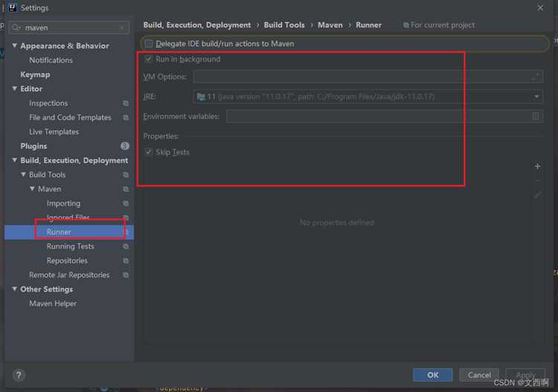Focus the settings search field

click(x=69, y=28)
